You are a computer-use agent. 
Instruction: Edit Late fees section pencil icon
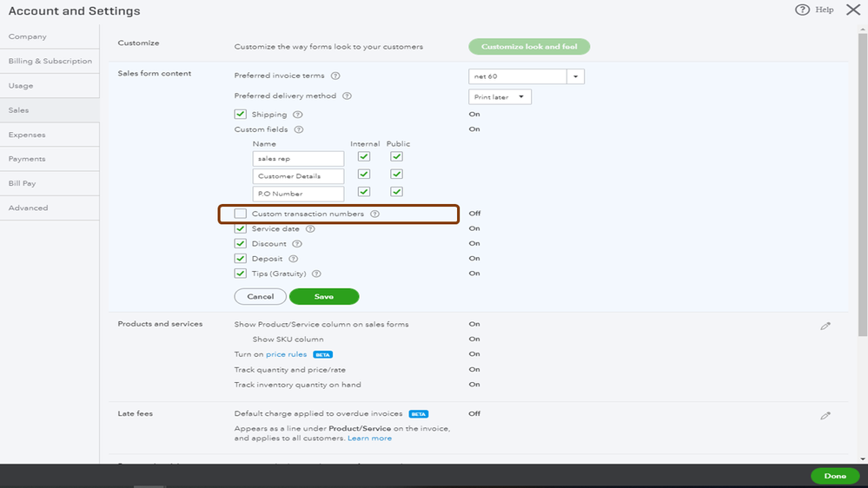pyautogui.click(x=825, y=416)
